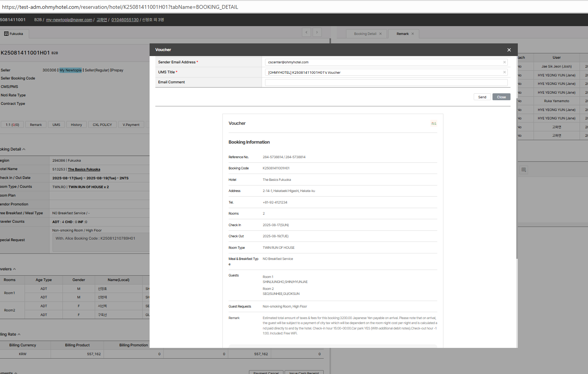Screen dimensions: 588x374
Task: Open the Fukuoka hotel tab
Action: [x=14, y=34]
